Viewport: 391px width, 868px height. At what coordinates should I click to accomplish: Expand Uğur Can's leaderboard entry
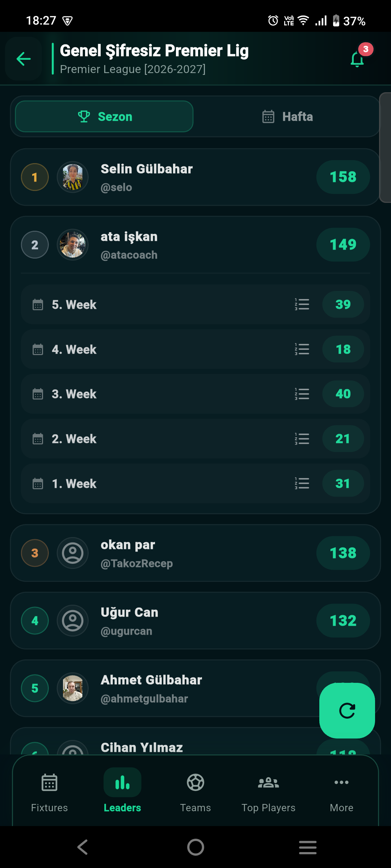(195, 621)
